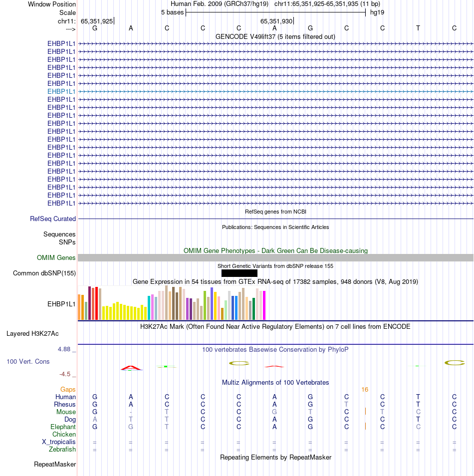Click the Layered H3K27Ac track label

coord(32,334)
